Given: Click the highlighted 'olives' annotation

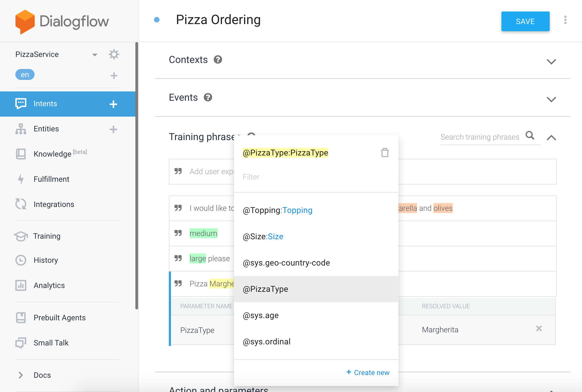Looking at the screenshot, I should [443, 208].
